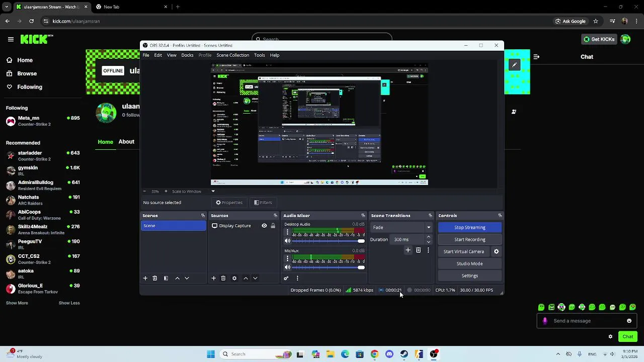The width and height of the screenshot is (644, 362).
Task: Remove selected scene using trash icon
Action: pos(155,278)
